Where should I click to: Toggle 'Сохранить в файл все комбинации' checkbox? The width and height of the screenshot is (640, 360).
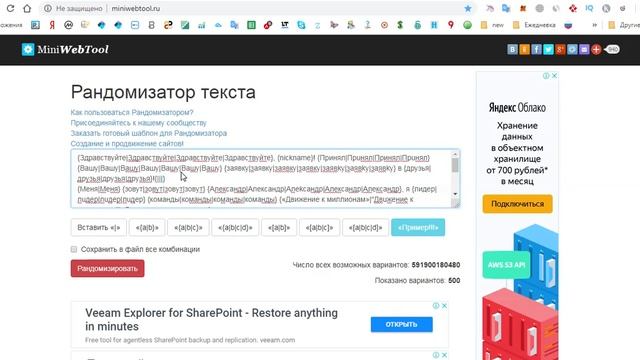pos(74,249)
